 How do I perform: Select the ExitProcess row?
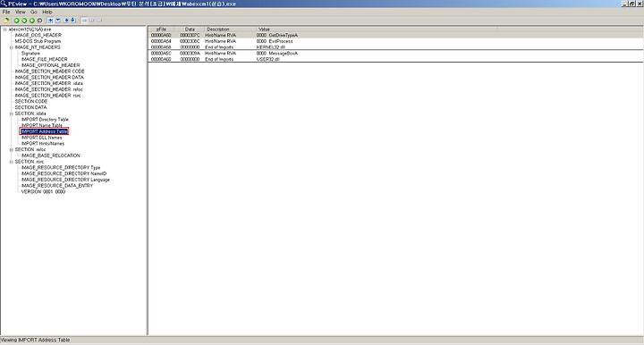[395, 41]
